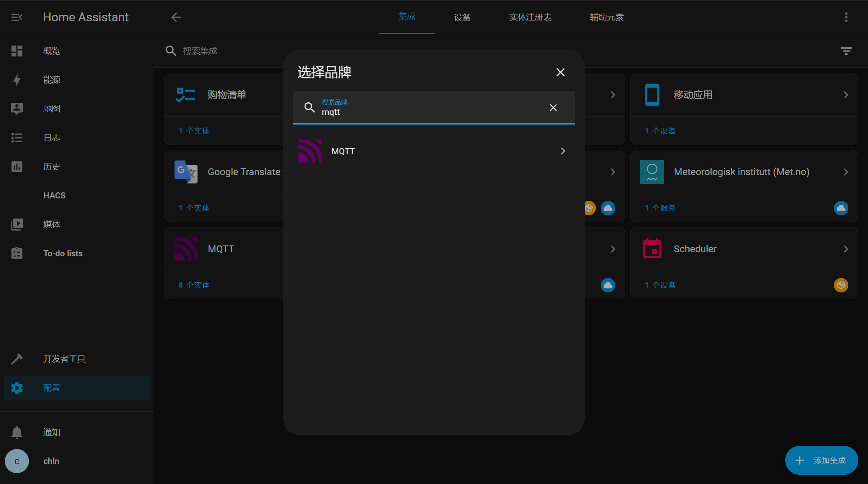Switch to the 辅助元素 tab
868x484 pixels.
(x=607, y=17)
